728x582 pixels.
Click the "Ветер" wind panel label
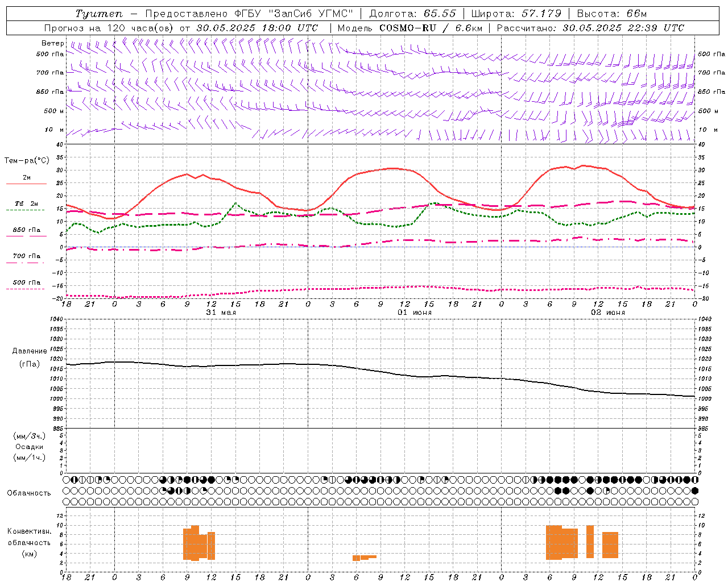pos(53,43)
